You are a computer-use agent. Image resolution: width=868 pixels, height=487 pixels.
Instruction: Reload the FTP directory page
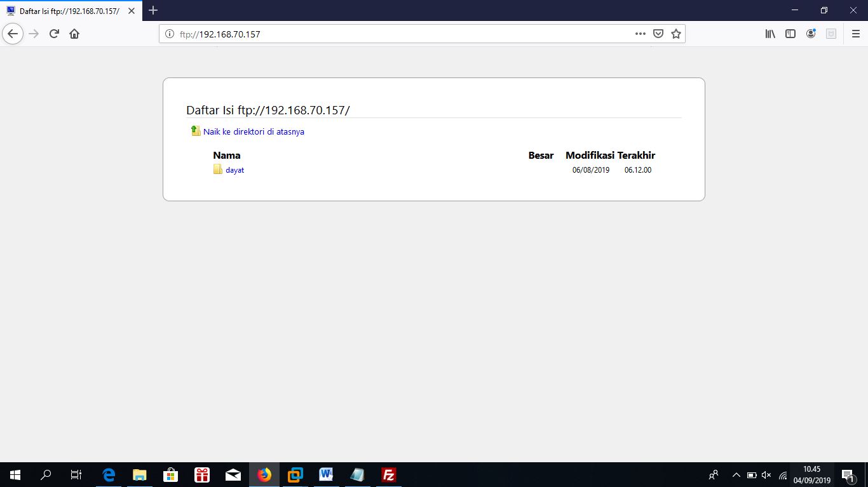tap(53, 34)
